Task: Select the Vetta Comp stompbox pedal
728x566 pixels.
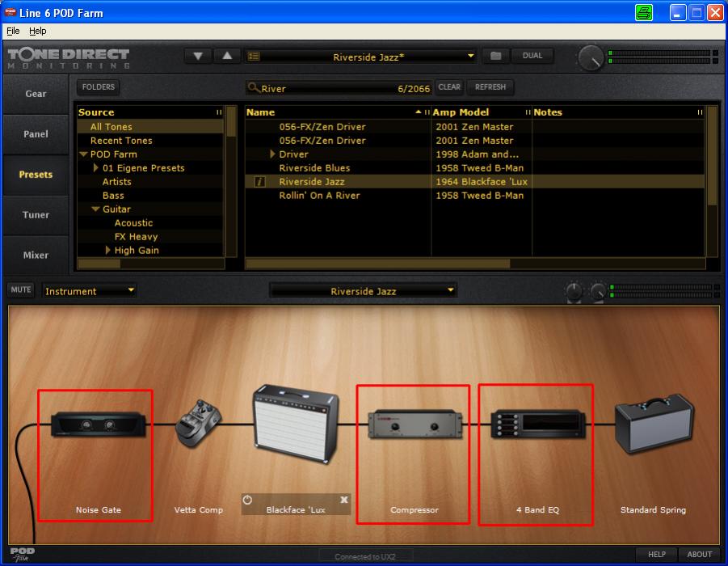Action: 198,424
